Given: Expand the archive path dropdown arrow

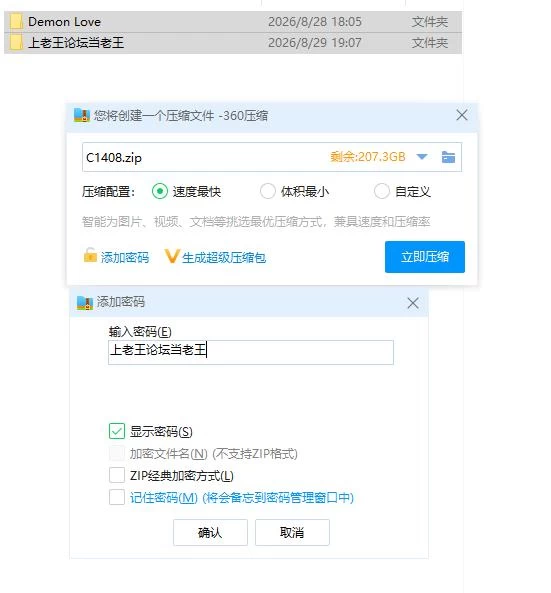Looking at the screenshot, I should [422, 157].
